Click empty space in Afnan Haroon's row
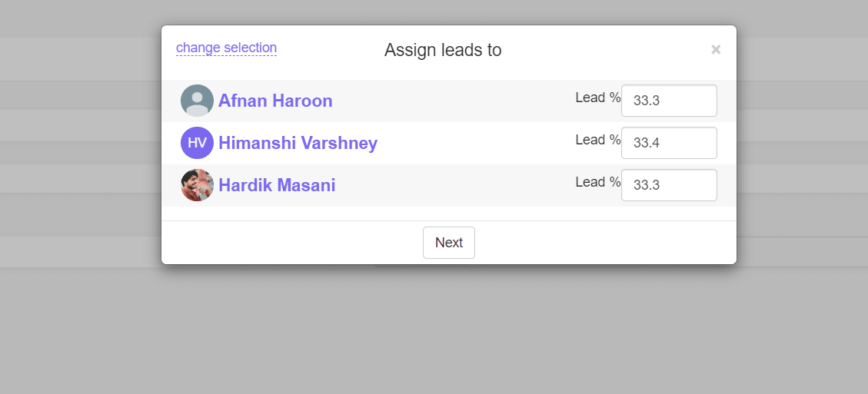This screenshot has height=394, width=868. coord(454,101)
